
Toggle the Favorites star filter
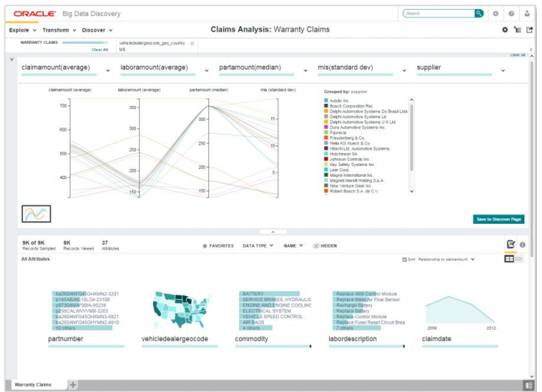[218, 246]
